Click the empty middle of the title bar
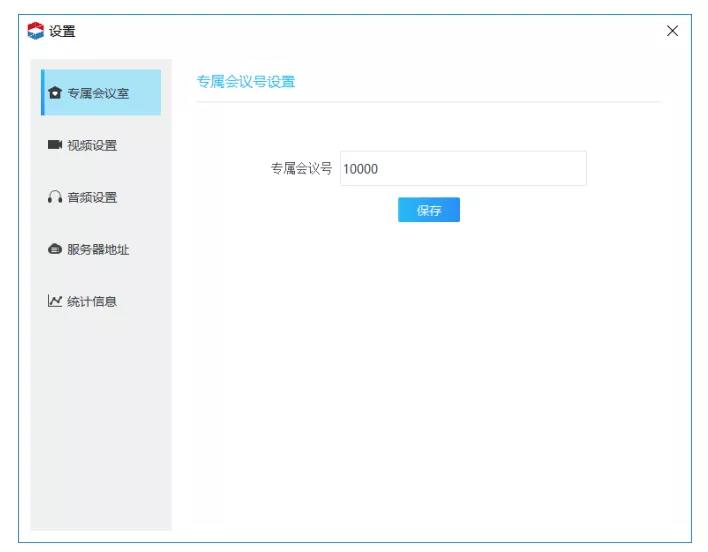 [360, 31]
